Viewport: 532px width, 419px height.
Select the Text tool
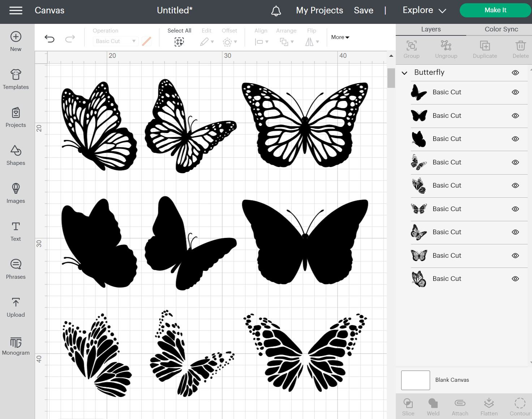(16, 231)
